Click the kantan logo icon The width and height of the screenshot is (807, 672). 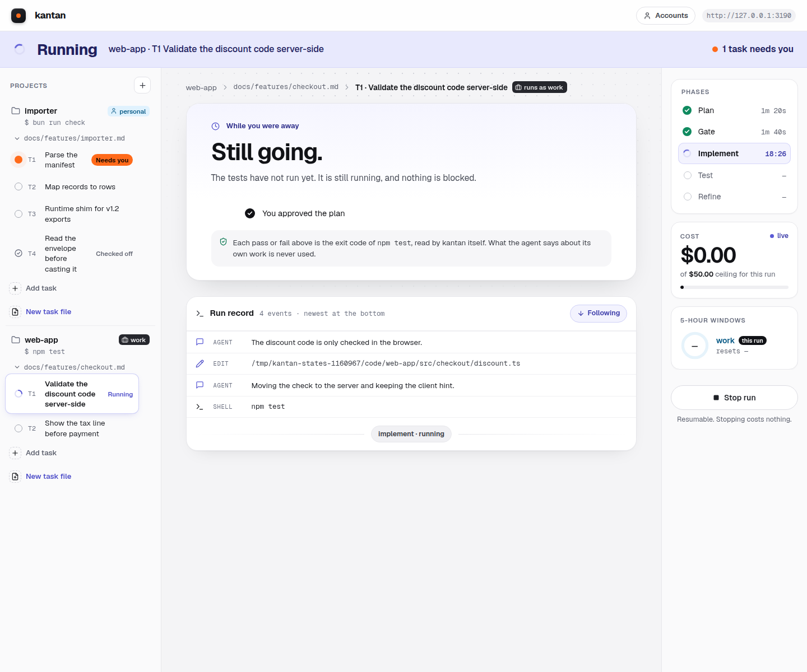[18, 16]
